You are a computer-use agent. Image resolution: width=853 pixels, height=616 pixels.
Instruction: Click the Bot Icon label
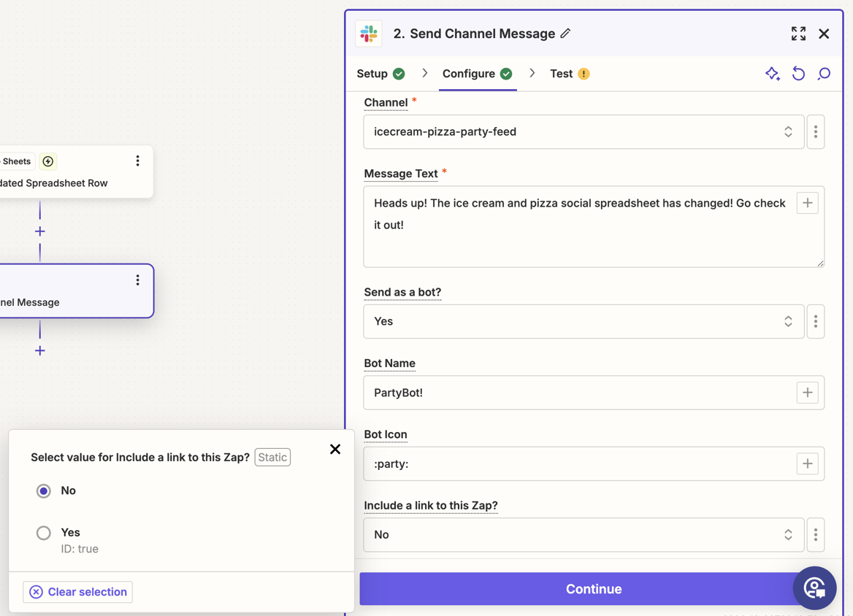[x=386, y=434]
